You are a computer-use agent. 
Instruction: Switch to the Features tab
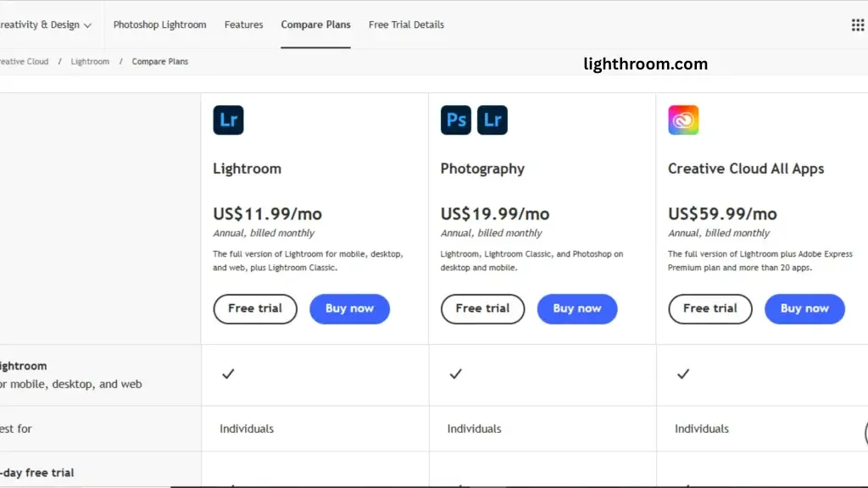(243, 25)
